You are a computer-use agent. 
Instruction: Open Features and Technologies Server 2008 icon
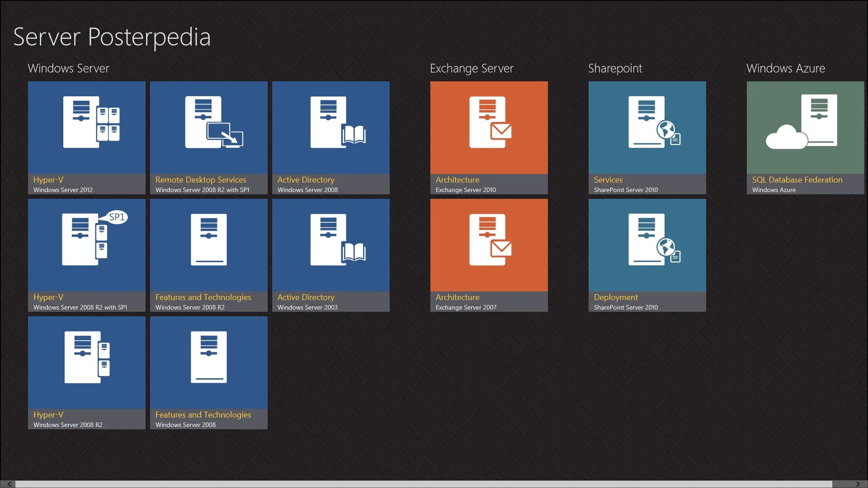(x=209, y=357)
